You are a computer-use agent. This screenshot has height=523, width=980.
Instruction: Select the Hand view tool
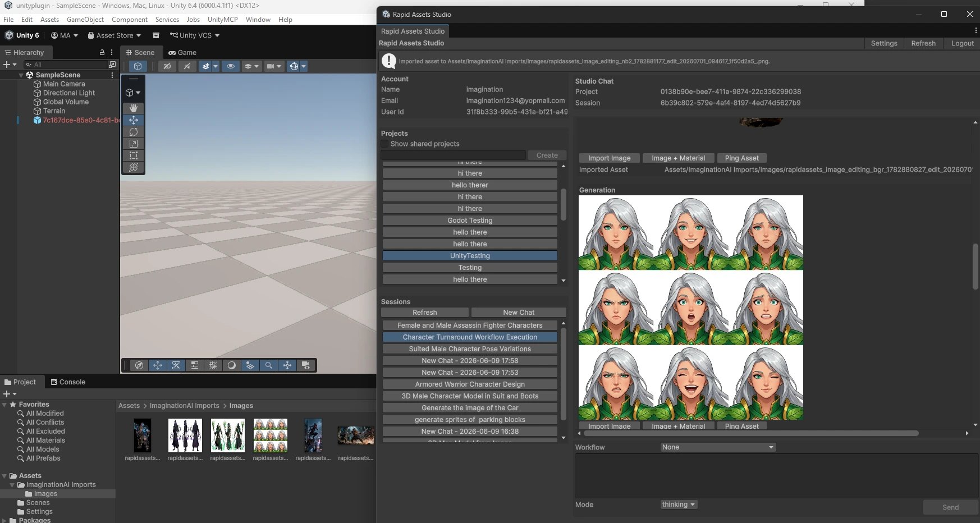click(x=134, y=108)
